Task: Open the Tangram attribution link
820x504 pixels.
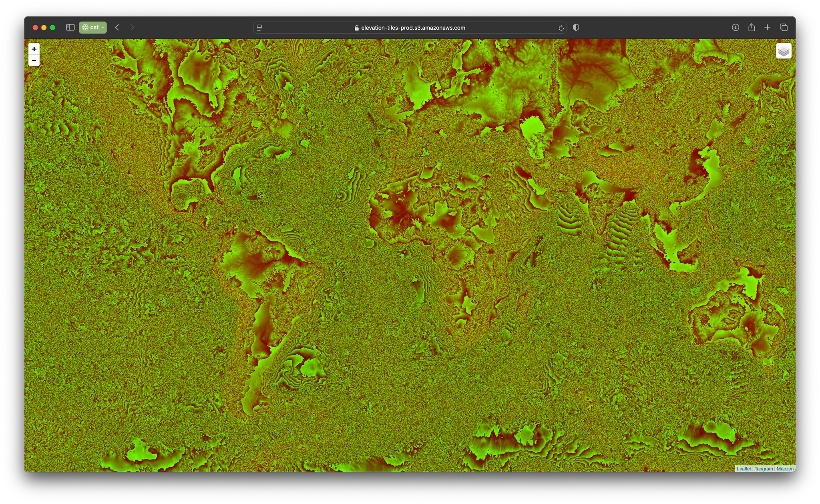Action: [x=764, y=469]
